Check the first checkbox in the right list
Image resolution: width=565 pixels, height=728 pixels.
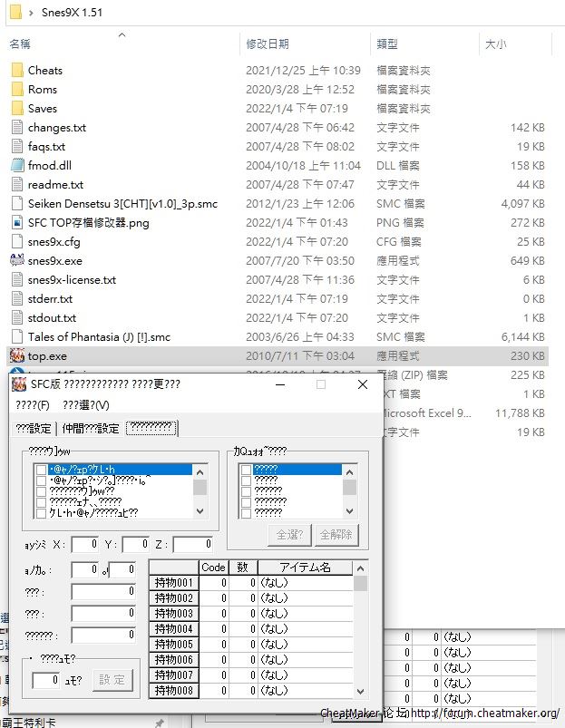(x=247, y=470)
